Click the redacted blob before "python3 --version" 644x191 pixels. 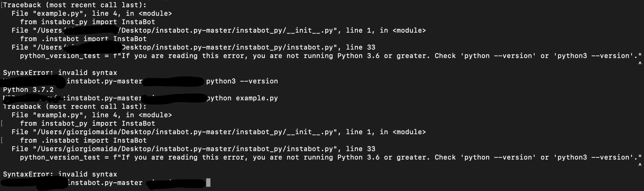click(x=173, y=82)
